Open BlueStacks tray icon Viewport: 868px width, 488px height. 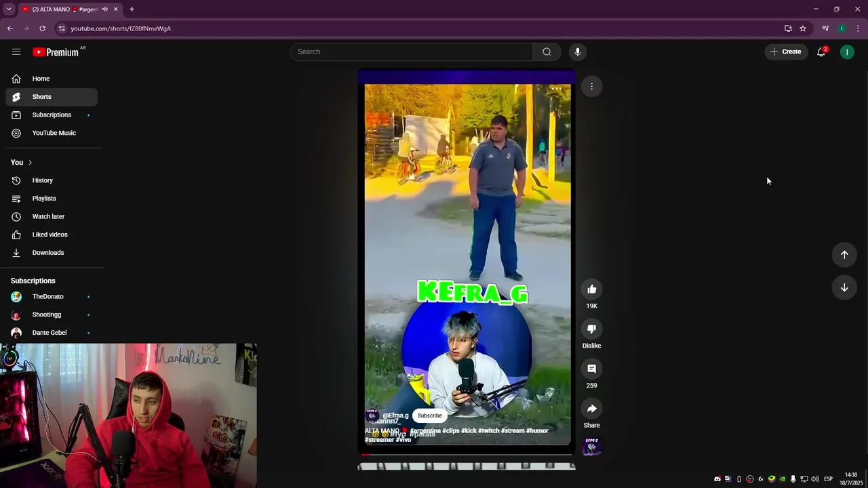(771, 479)
